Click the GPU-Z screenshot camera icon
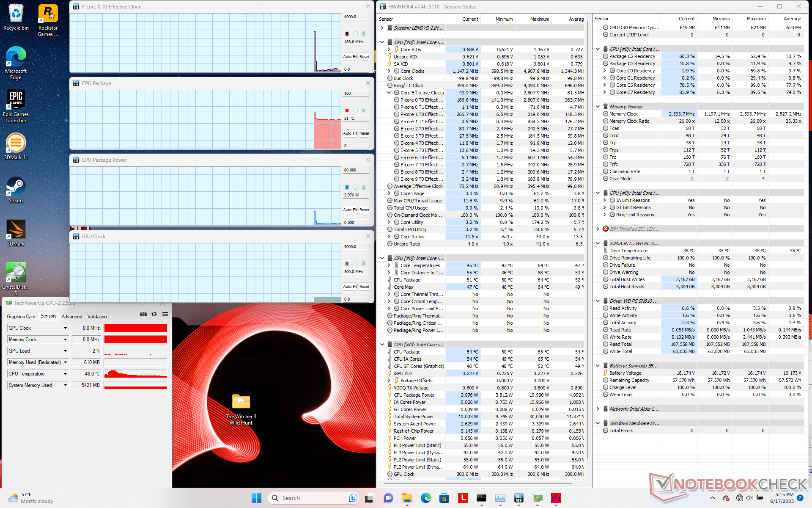The width and height of the screenshot is (812, 508). click(143, 315)
